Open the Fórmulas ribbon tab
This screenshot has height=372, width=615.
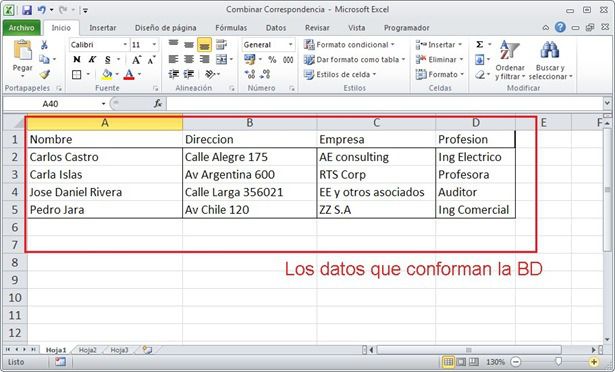point(231,28)
